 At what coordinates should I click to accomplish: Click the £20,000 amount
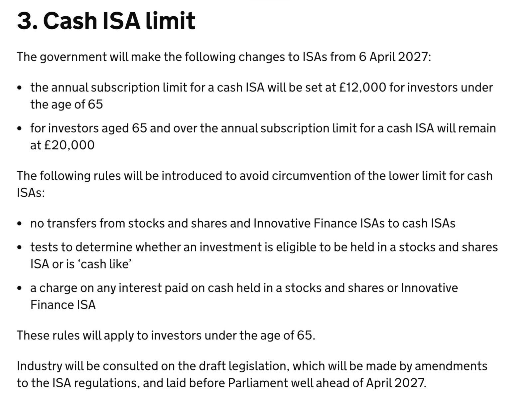(x=69, y=145)
